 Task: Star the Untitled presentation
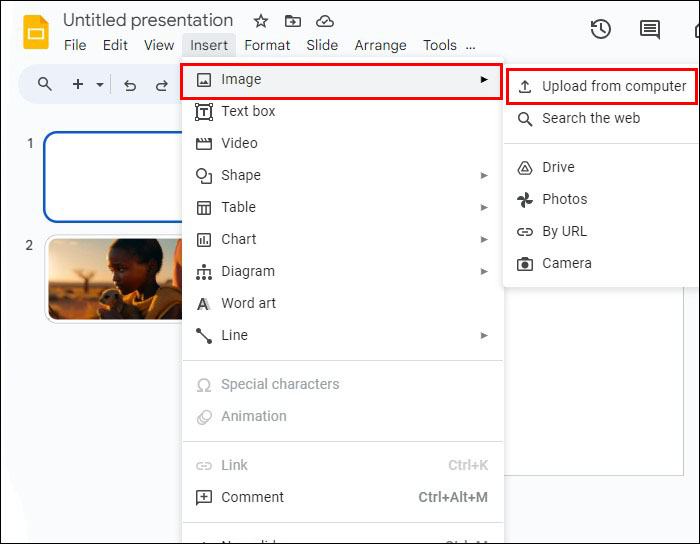tap(261, 21)
